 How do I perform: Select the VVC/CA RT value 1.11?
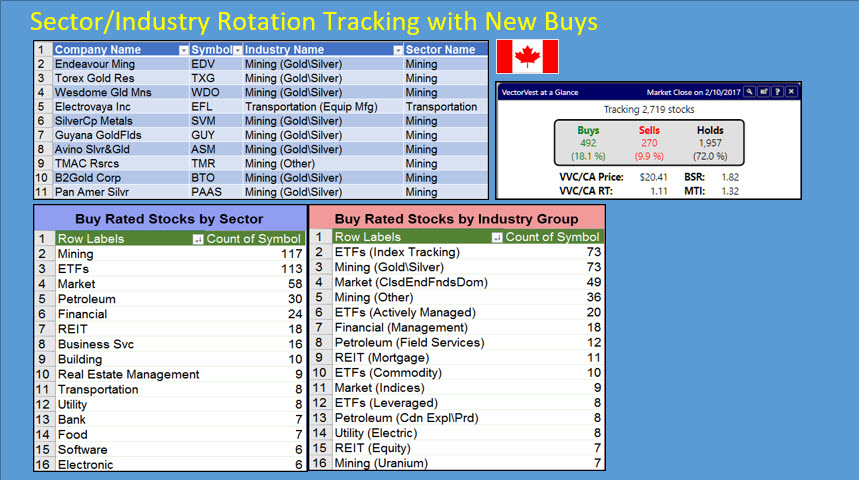658,191
